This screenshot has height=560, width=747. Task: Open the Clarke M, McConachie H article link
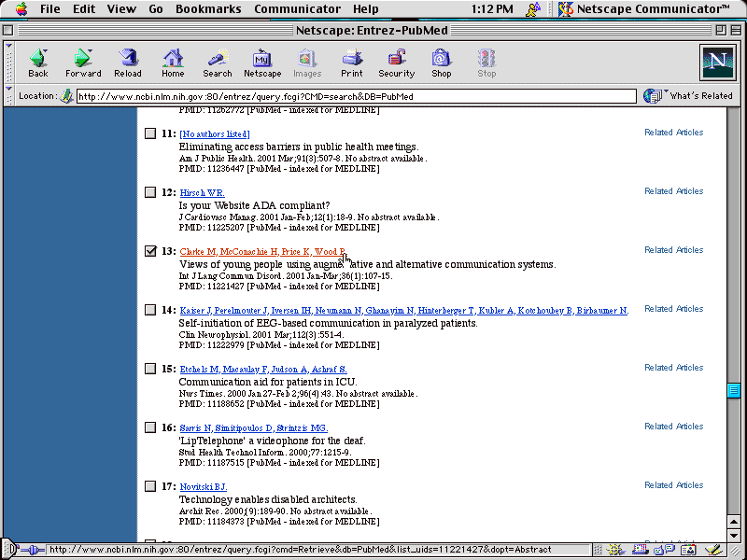pyautogui.click(x=263, y=252)
